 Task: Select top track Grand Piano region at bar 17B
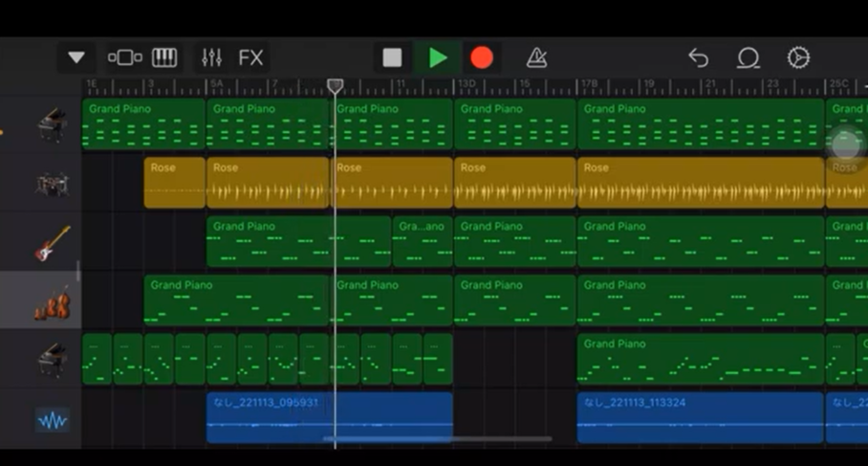point(701,124)
